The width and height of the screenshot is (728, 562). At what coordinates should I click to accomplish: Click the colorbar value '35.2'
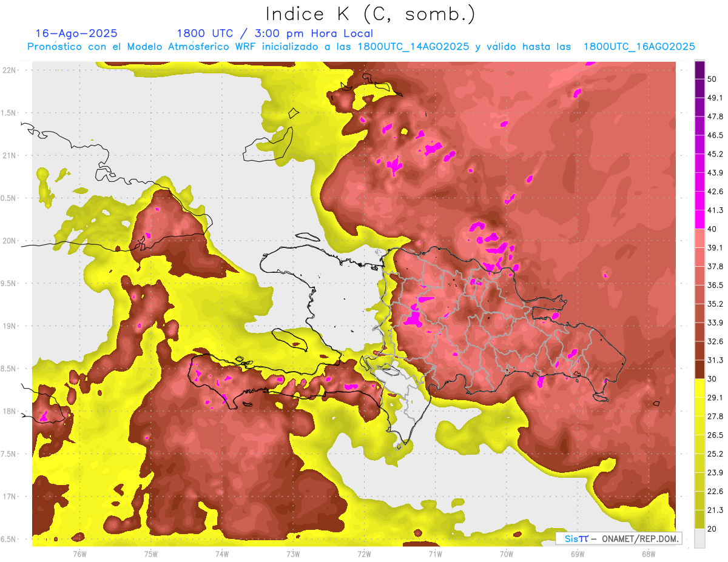(x=715, y=304)
